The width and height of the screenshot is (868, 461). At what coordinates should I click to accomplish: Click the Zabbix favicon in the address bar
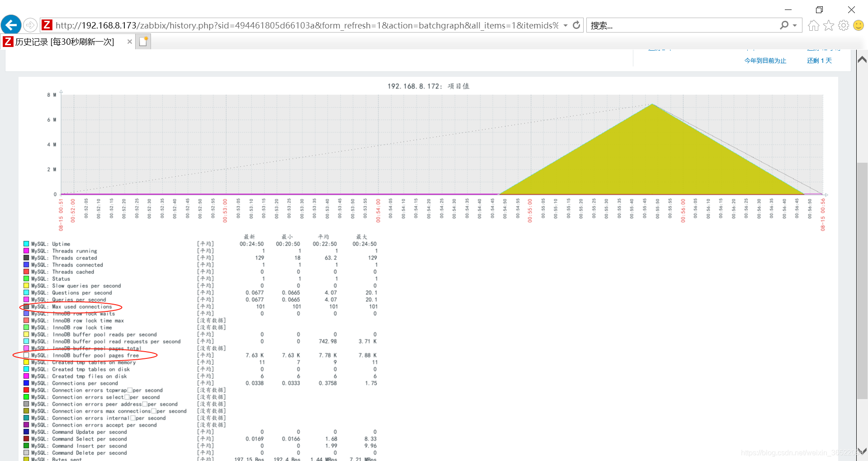click(x=47, y=25)
